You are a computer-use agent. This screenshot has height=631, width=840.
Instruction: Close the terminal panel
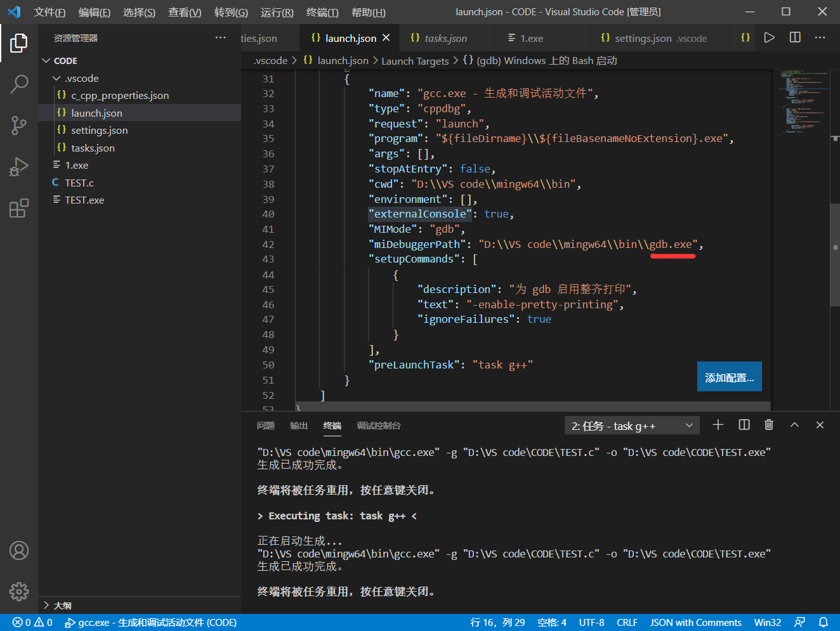pos(820,425)
